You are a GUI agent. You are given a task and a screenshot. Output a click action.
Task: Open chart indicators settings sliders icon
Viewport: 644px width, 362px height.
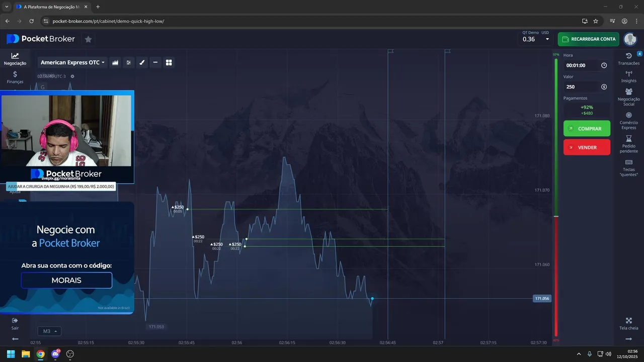click(x=129, y=62)
